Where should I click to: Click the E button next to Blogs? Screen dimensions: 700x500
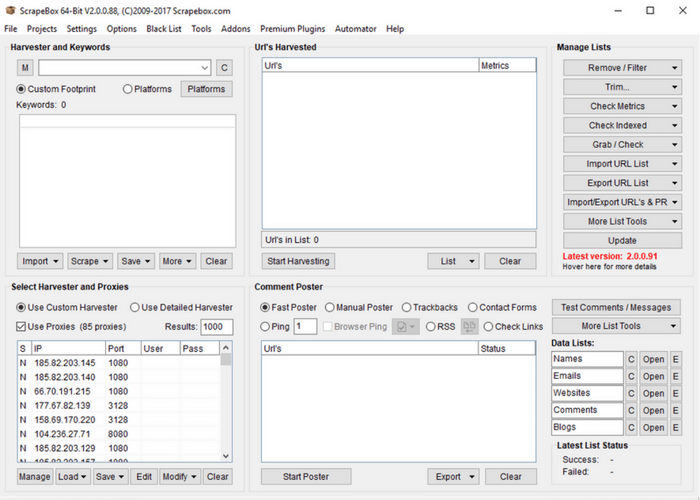tap(675, 427)
